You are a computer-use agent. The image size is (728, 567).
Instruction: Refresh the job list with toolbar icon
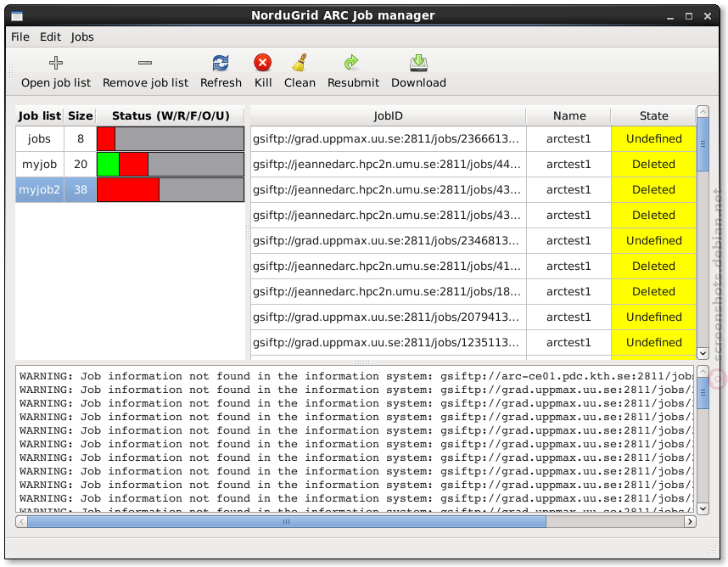point(221,63)
